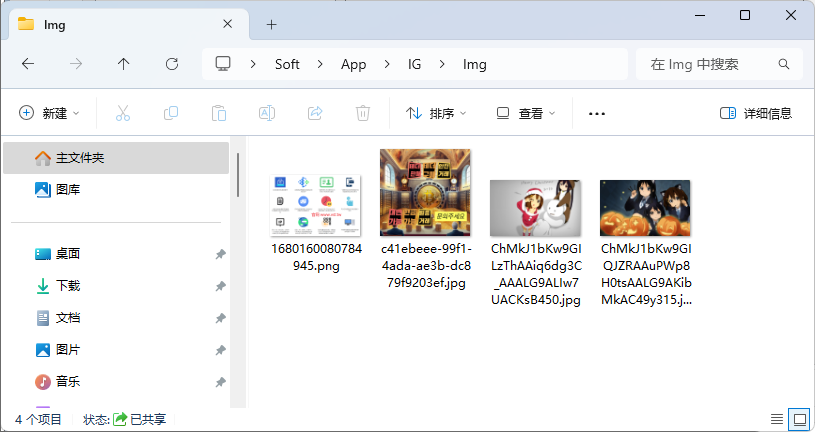Unpin 桌面 using its pin icon
Image resolution: width=815 pixels, height=432 pixels.
pyautogui.click(x=220, y=254)
